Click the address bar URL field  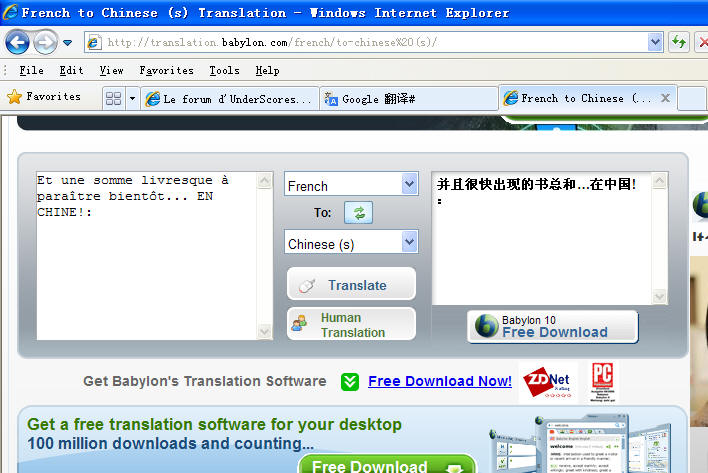point(375,42)
